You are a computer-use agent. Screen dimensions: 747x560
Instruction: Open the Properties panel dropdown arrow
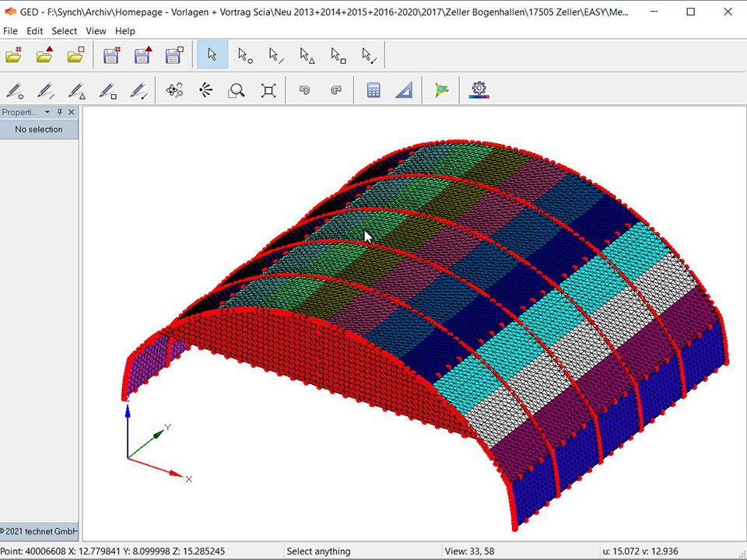point(47,112)
